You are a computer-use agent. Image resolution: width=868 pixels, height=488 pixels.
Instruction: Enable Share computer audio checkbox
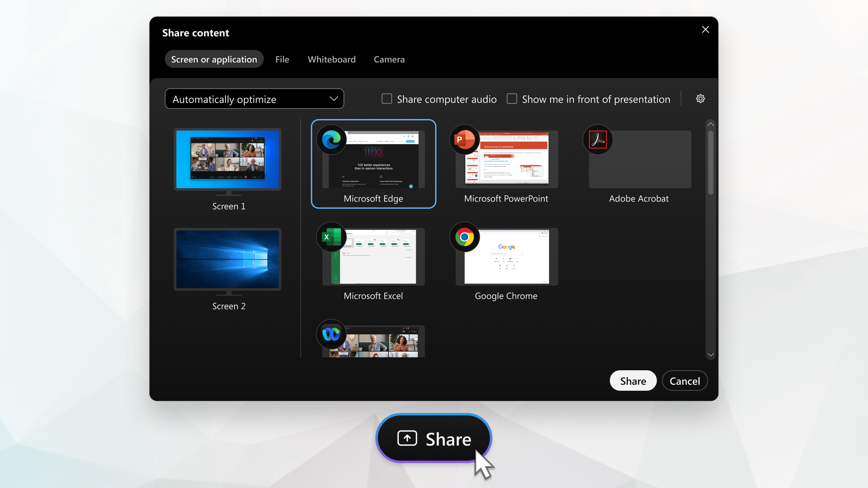pyautogui.click(x=386, y=98)
